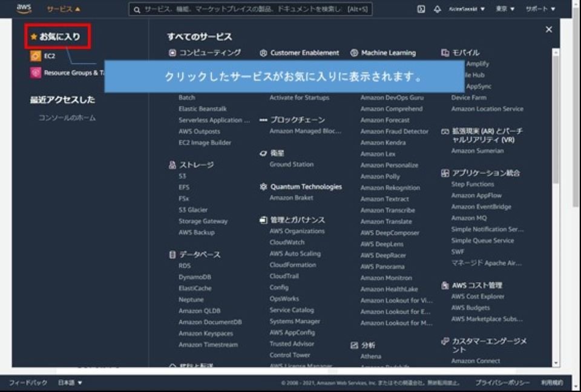Open Elastic Beanstalk
581x392 pixels.
[203, 109]
